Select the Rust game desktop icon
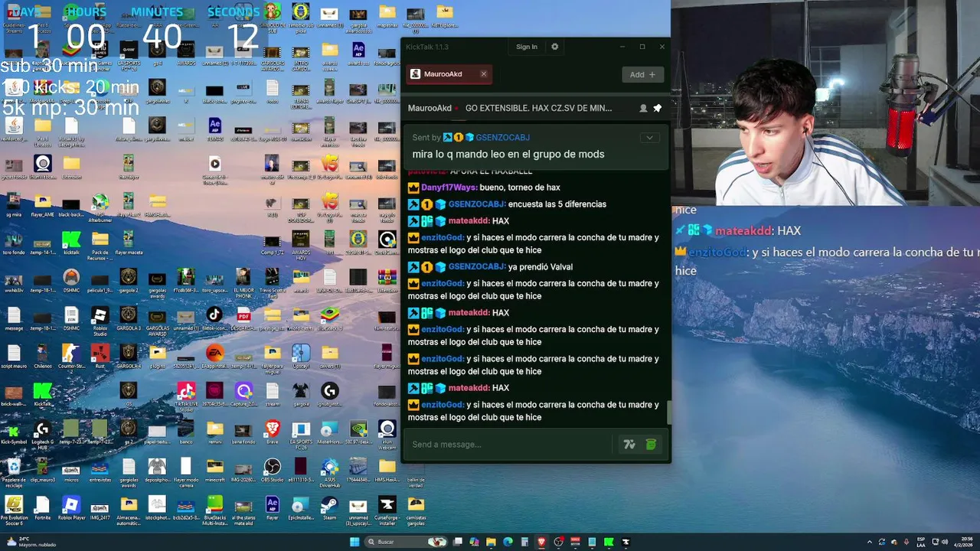 tap(100, 356)
